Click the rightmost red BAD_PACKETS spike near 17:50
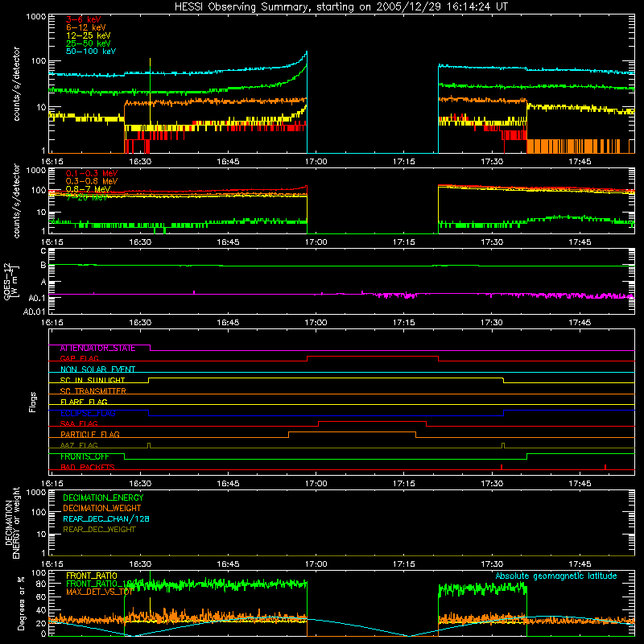 (605, 467)
